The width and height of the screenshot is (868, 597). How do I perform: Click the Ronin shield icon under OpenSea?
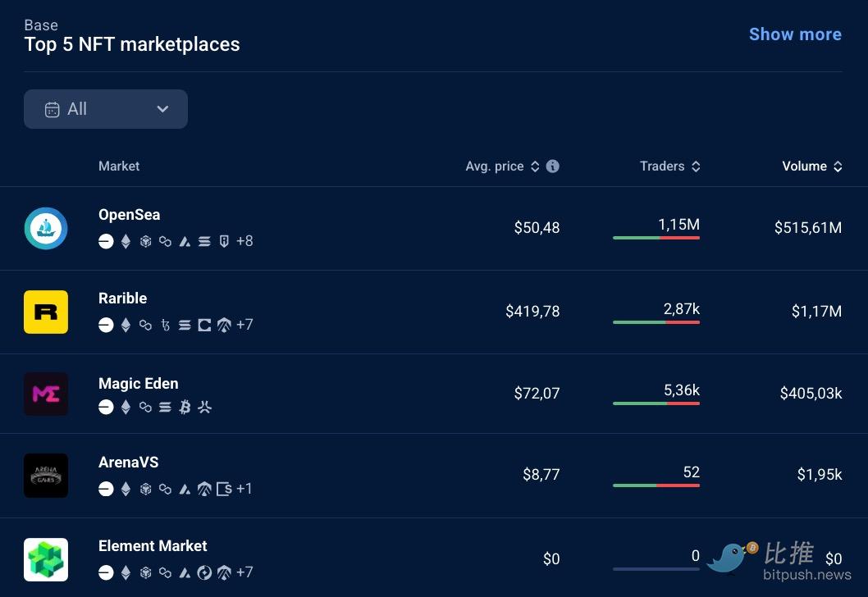(x=224, y=241)
